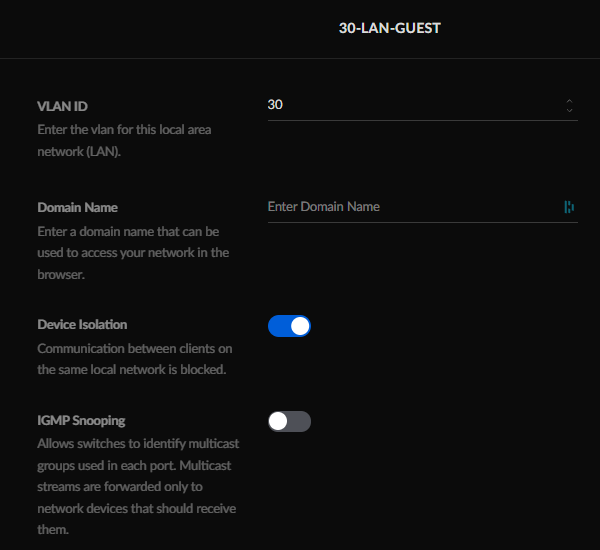Click the white knob of Device Isolation switch
600x550 pixels.
click(299, 326)
